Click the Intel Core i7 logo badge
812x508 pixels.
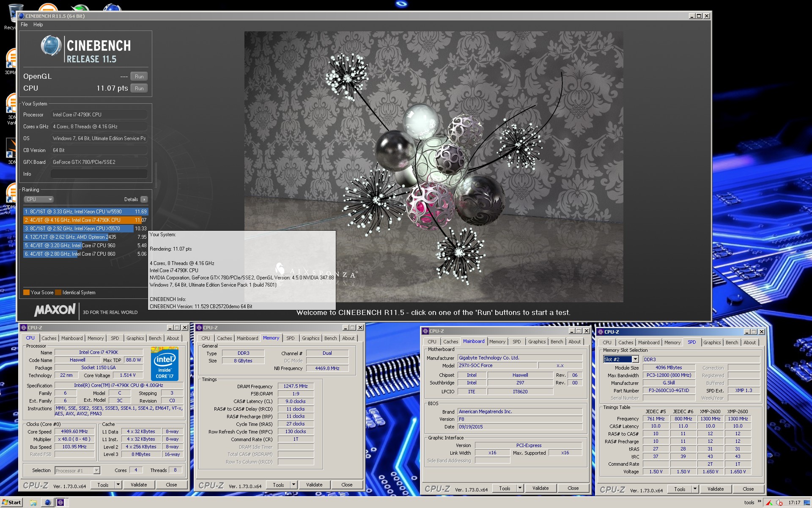tap(165, 364)
